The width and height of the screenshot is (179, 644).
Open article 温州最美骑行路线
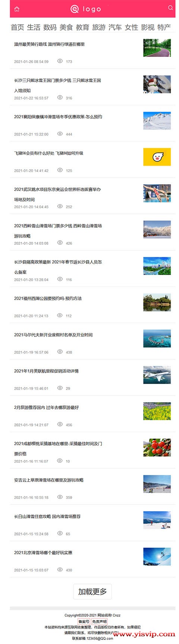coord(49,44)
